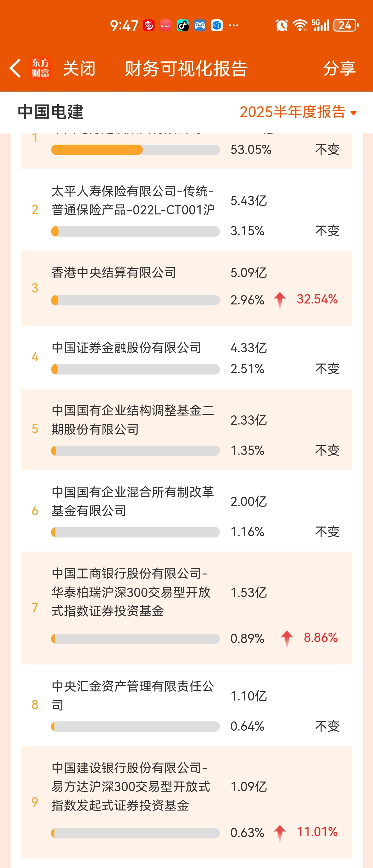Select the 香港中央结算有限公司 shareholder row
The height and width of the screenshot is (868, 373).
coord(187,288)
